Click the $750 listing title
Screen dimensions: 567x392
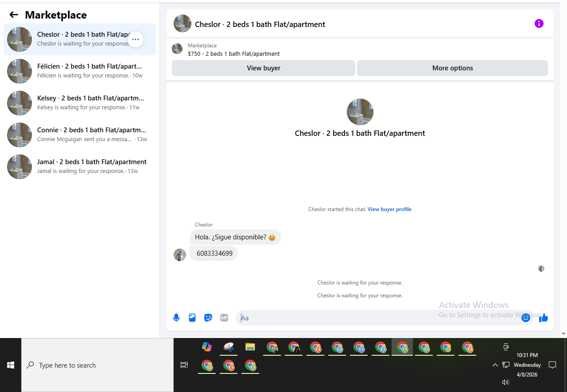[233, 54]
